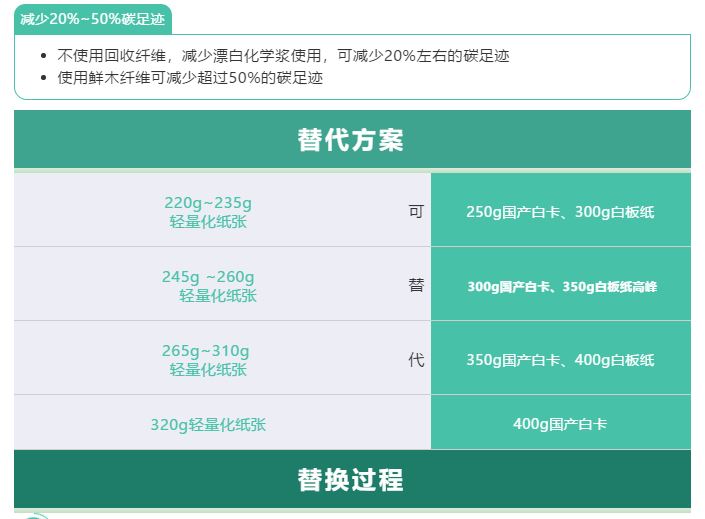The height and width of the screenshot is (519, 705).
Task: Select the bullet about 使用鲜木纤维
Action: coord(190,77)
